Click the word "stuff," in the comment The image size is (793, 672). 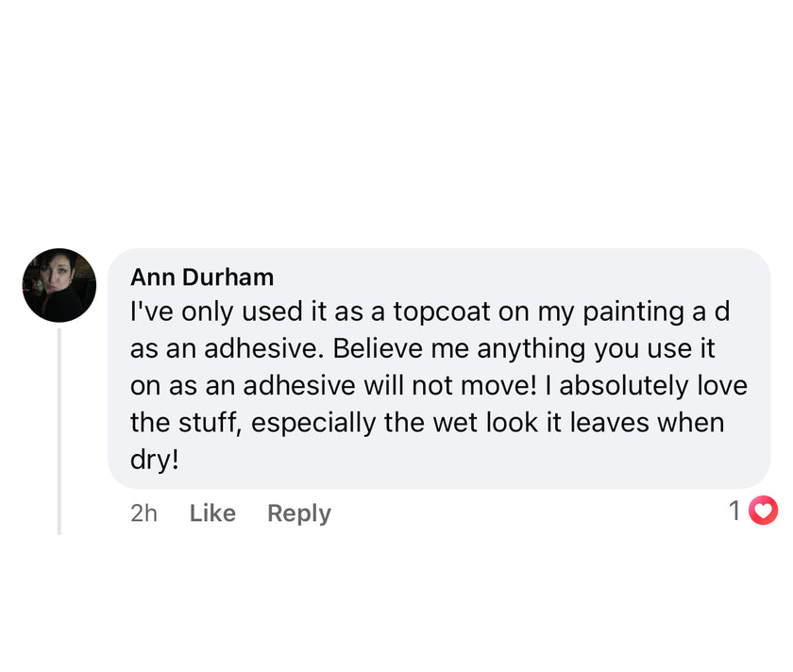pyautogui.click(x=207, y=422)
